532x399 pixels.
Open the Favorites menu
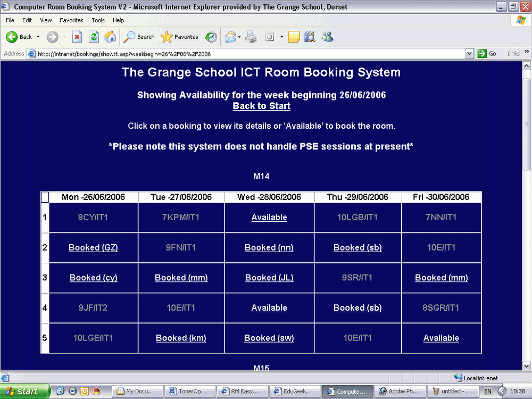pos(71,20)
